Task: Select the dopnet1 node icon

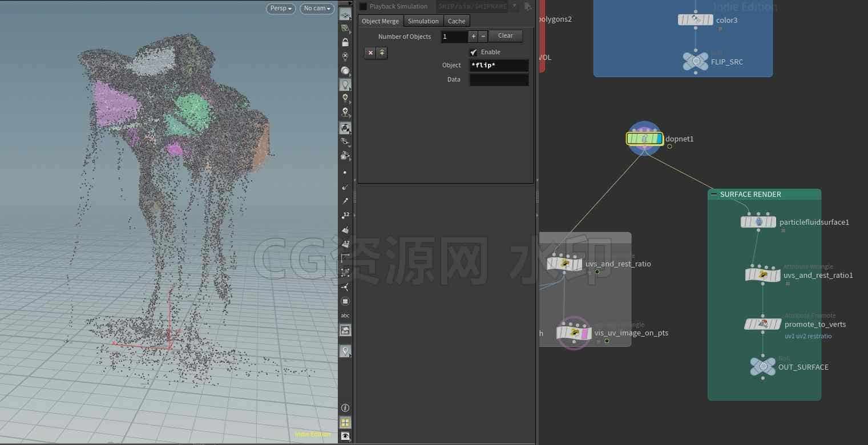Action: tap(645, 139)
